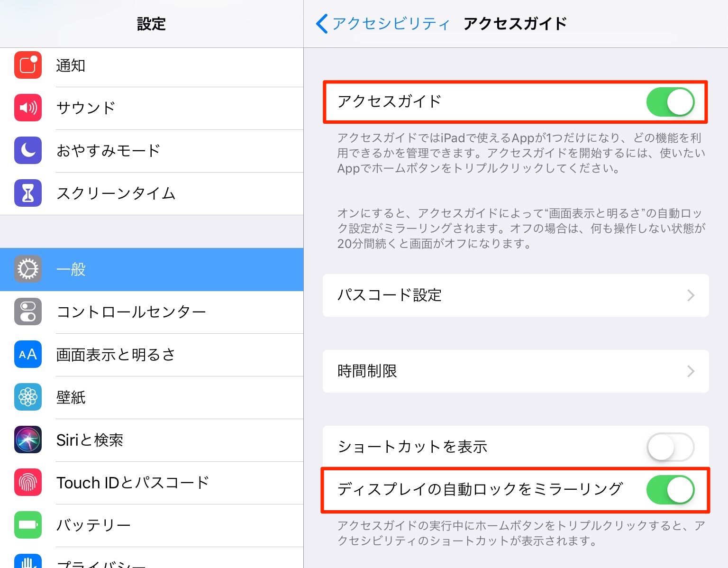Tap the アクセスガイド page title
This screenshot has height=568, width=728.
point(515,23)
